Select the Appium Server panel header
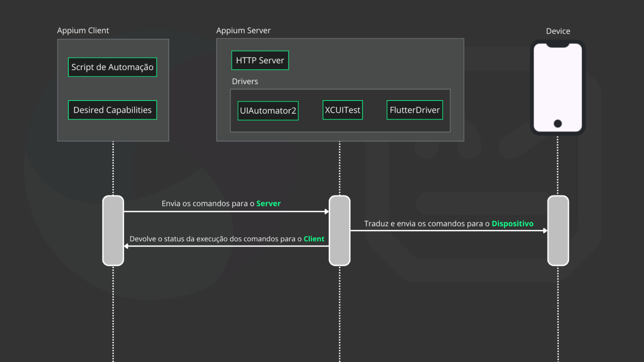 coord(243,30)
